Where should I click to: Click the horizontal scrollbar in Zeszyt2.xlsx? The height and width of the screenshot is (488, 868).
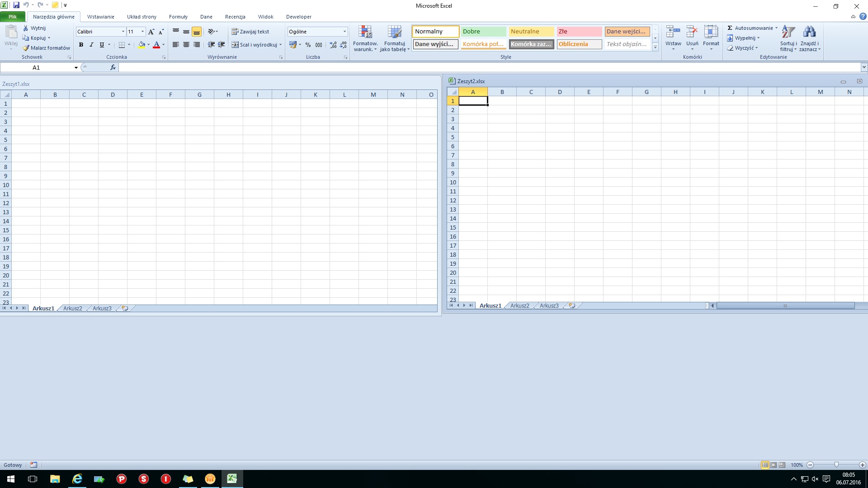tap(786, 306)
